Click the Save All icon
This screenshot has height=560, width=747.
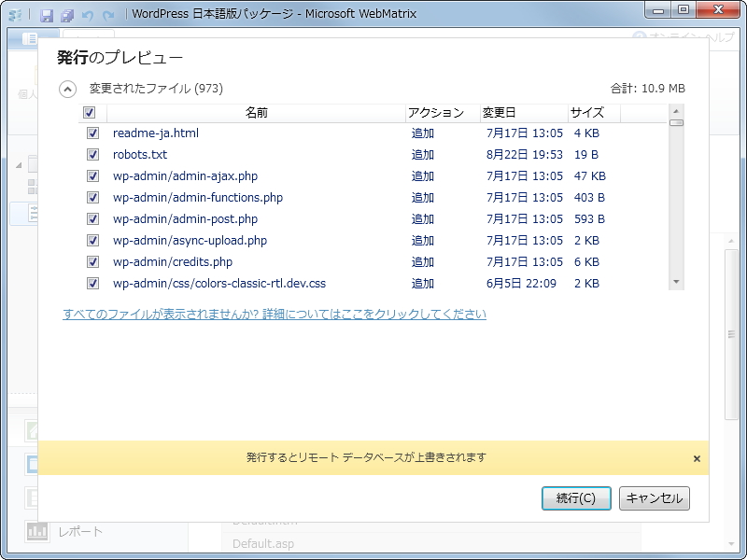pos(67,14)
